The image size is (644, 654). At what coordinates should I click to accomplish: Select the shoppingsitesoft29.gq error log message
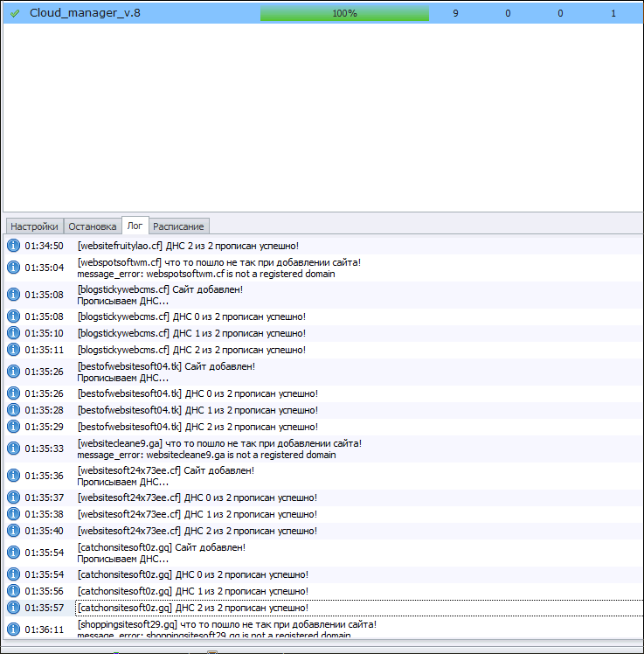pyautogui.click(x=227, y=629)
